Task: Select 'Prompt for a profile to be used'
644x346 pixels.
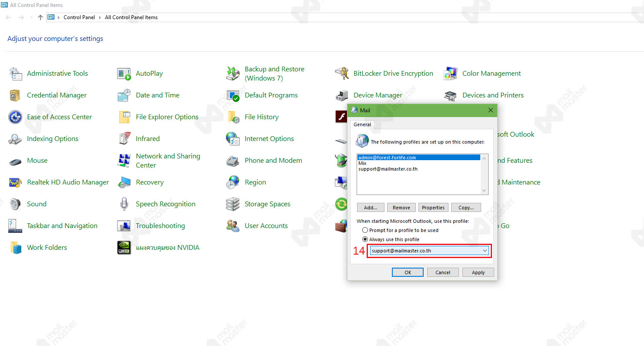Action: point(365,230)
